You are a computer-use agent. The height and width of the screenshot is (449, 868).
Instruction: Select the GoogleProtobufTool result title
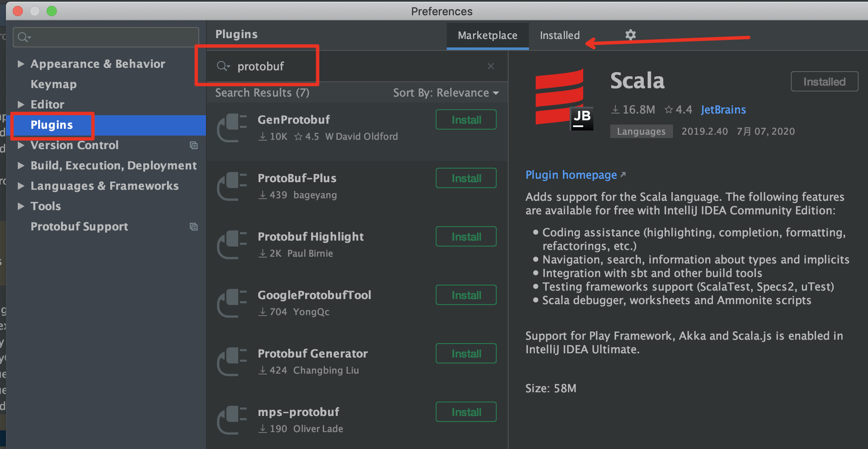314,295
